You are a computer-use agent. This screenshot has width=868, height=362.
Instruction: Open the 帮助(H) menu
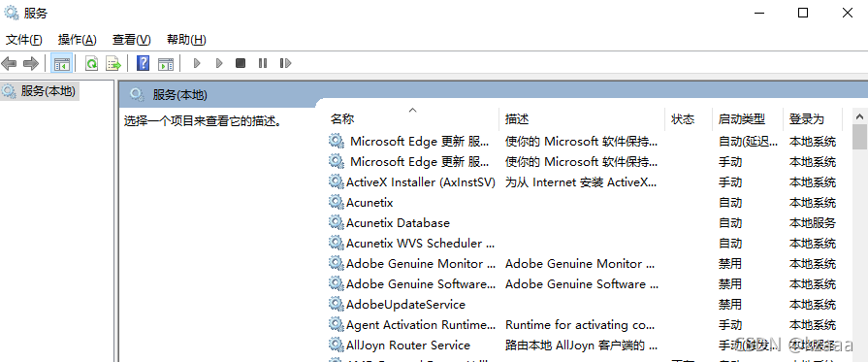pos(186,40)
